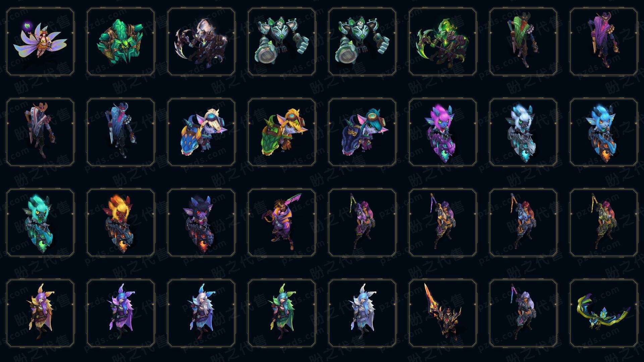
Task: Open the green glowing scythe reaper skin
Action: 443,42
